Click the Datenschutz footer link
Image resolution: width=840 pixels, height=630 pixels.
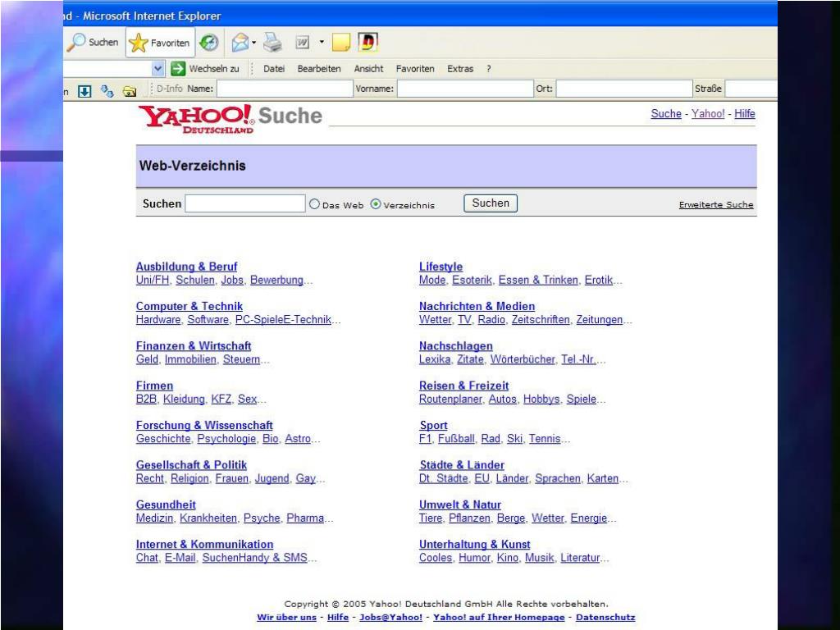605,617
